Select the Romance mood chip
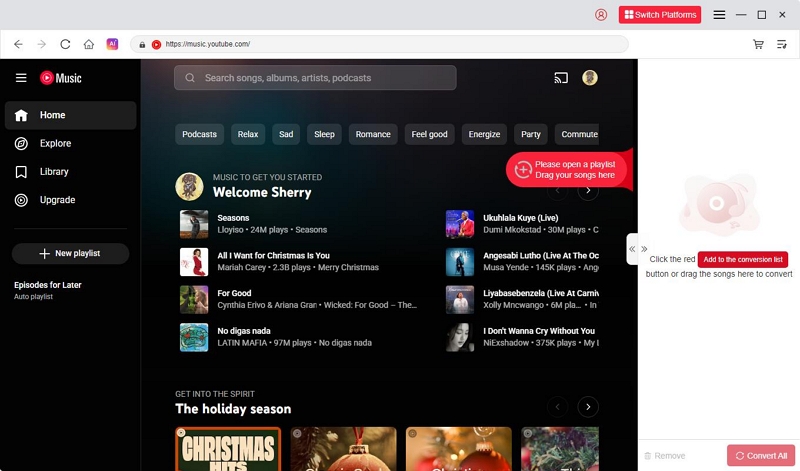800x471 pixels. coord(373,134)
